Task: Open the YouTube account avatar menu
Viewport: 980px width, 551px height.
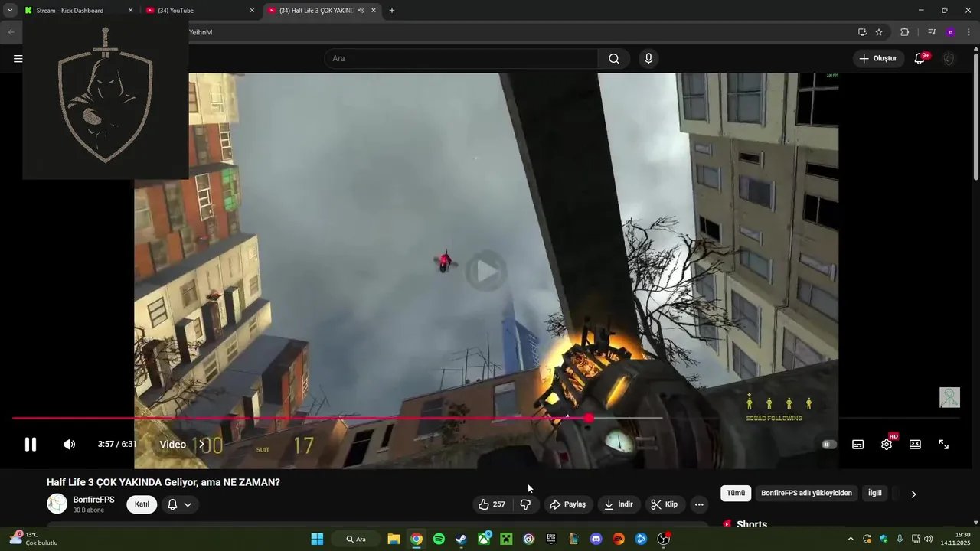Action: point(949,59)
